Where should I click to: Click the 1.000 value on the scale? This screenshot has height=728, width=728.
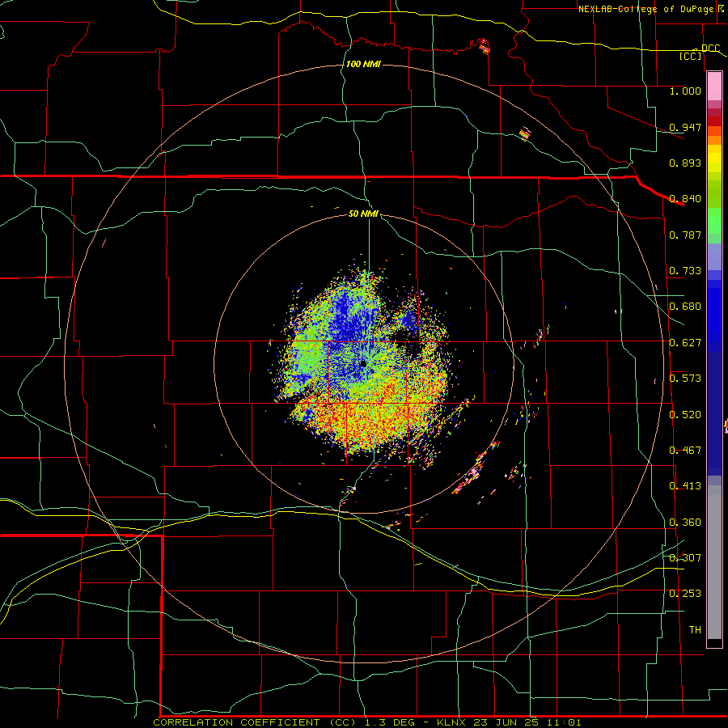coord(685,91)
